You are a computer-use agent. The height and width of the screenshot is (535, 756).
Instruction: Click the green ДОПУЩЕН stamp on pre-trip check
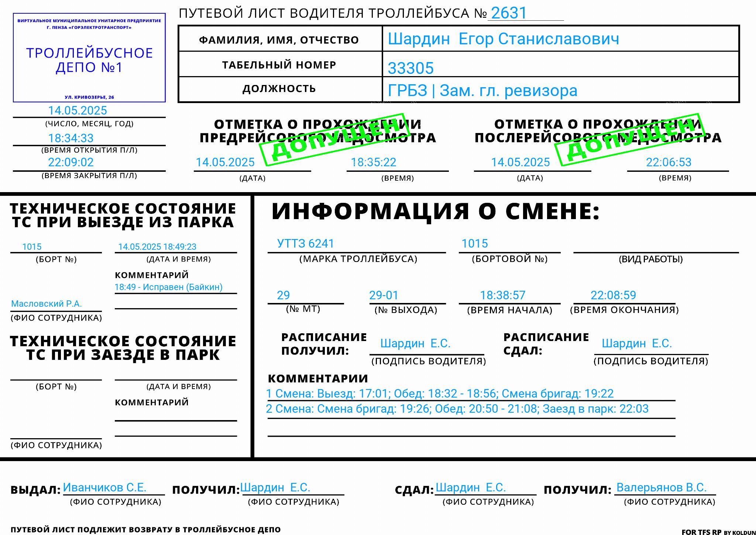(x=335, y=140)
